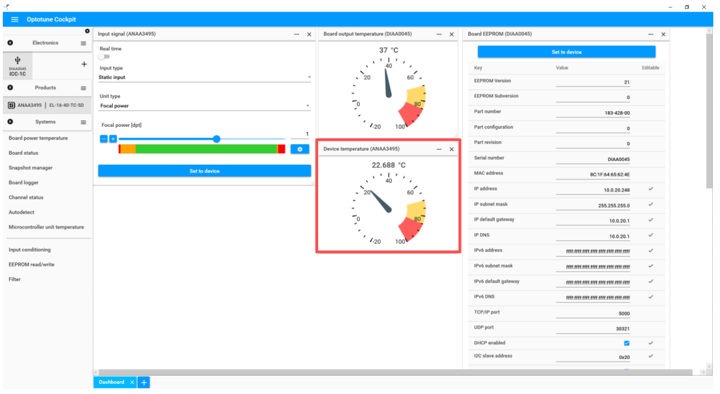Open focal power settings gear button

(x=300, y=149)
